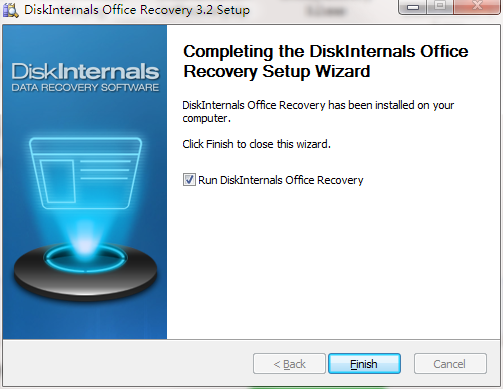Viewport: 503px width, 389px height.
Task: Click Finish to close the wizard
Action: 364,364
